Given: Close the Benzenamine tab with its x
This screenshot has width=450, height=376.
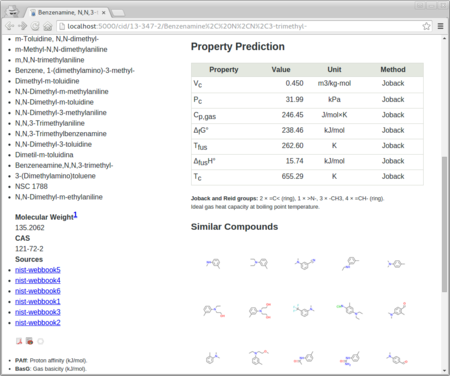Looking at the screenshot, I should click(x=104, y=12).
